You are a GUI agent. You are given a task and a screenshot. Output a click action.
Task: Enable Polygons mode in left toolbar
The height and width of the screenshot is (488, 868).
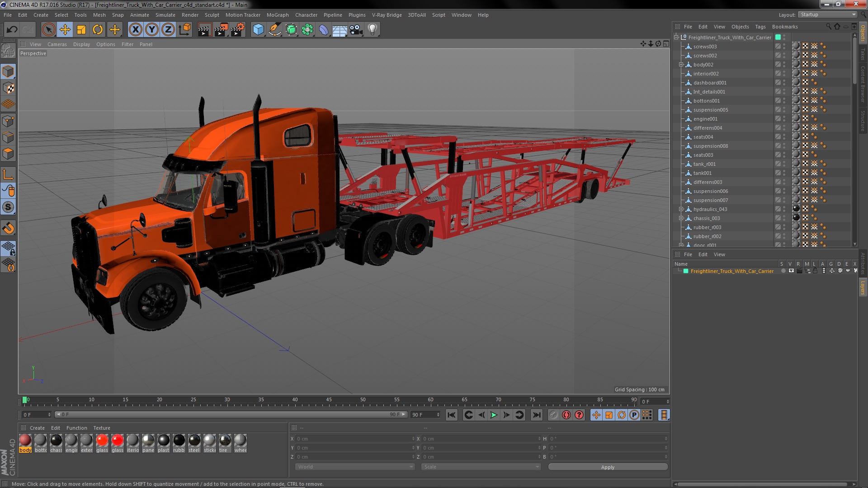8,154
